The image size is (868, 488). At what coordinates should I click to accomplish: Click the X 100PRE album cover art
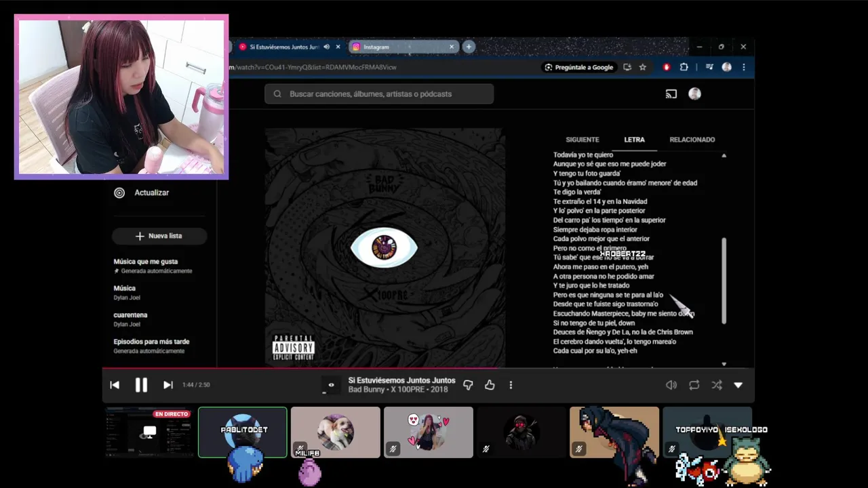384,247
